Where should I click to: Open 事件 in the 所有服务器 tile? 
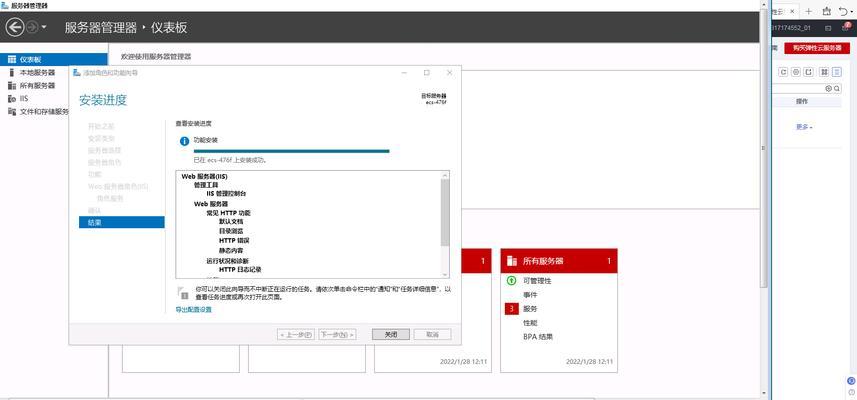[x=530, y=295]
